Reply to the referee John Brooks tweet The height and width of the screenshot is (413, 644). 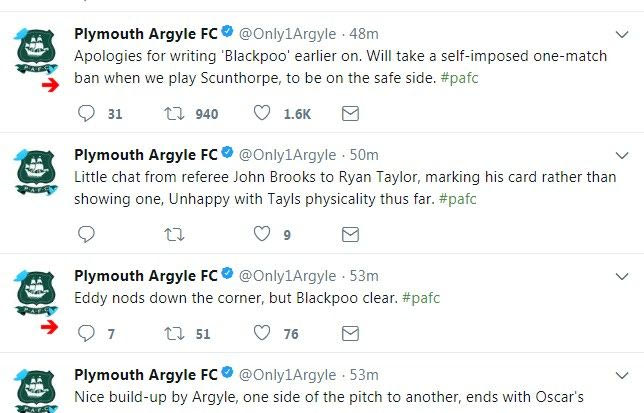click(86, 234)
